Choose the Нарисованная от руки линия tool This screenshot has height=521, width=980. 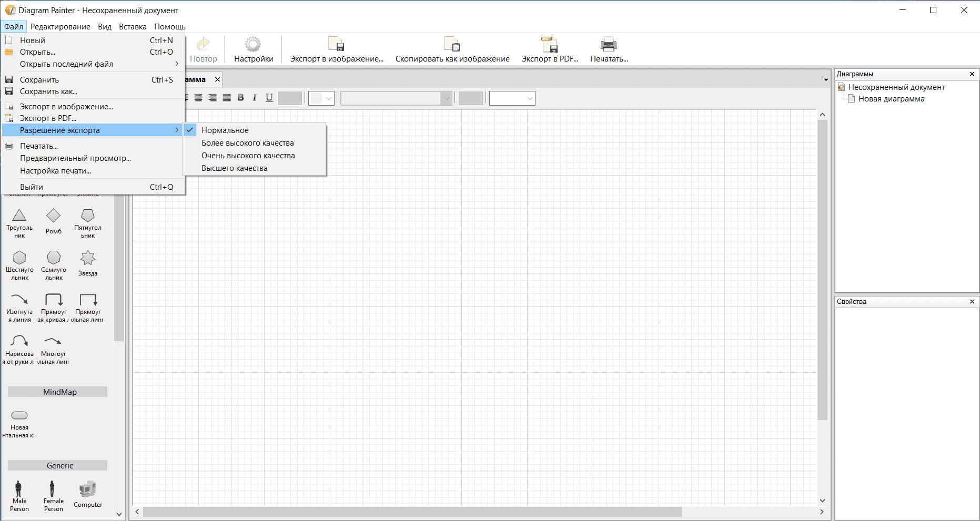pyautogui.click(x=19, y=349)
